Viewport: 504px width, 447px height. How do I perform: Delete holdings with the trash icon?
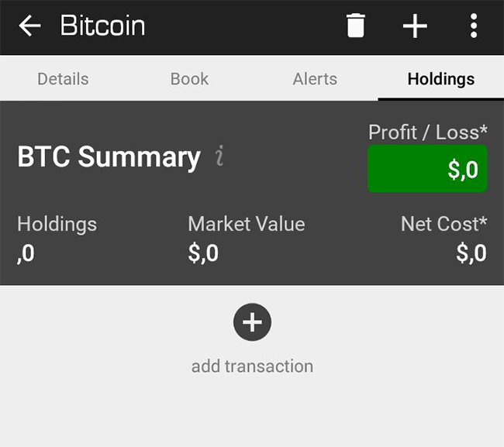(x=355, y=26)
